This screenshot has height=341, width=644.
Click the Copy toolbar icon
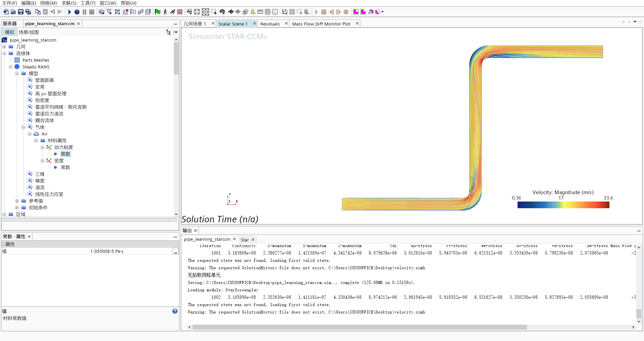(38, 12)
